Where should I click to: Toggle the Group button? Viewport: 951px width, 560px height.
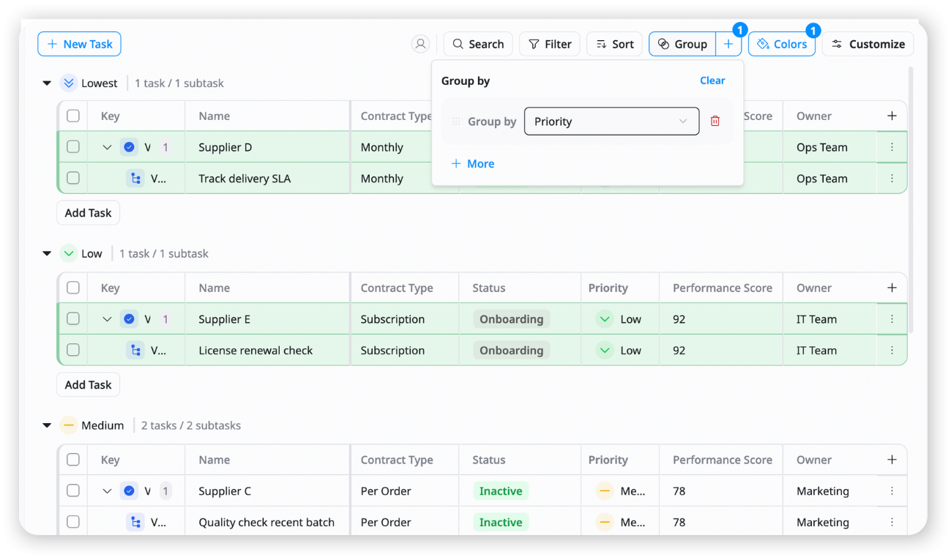coord(682,44)
